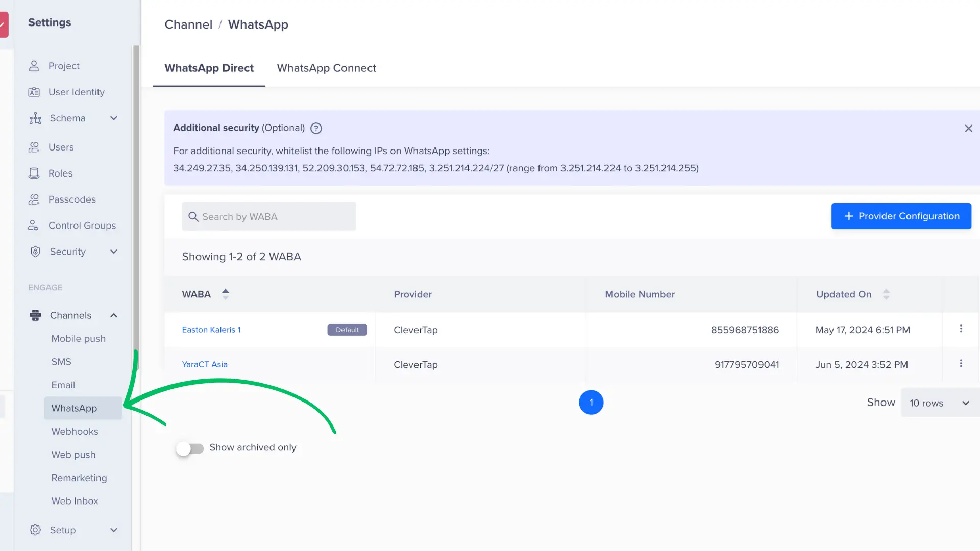
Task: Open three-dot menu for YaraCT Asia
Action: [x=961, y=364]
